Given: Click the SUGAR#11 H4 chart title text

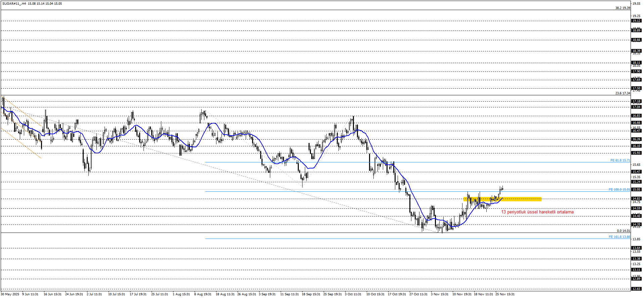Looking at the screenshot, I should 32,4.
